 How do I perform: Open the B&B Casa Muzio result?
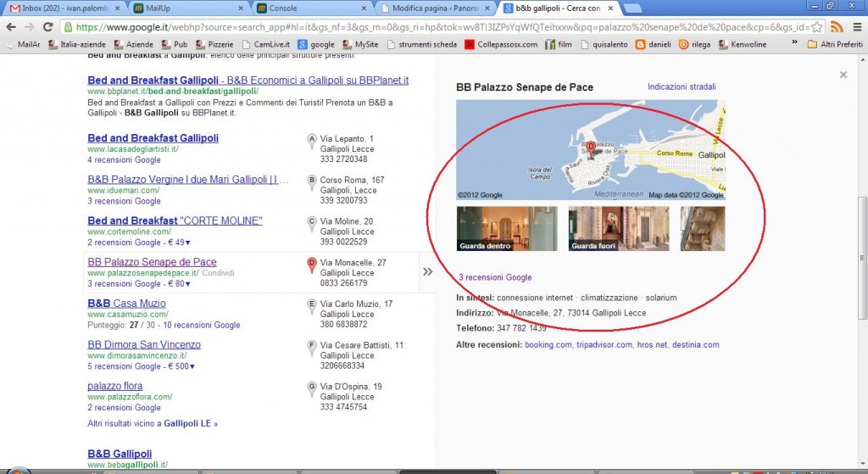(127, 304)
